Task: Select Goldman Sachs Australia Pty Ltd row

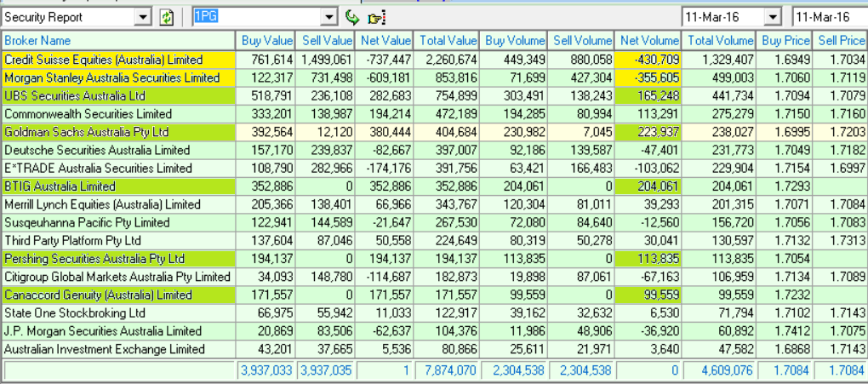Action: click(x=434, y=133)
